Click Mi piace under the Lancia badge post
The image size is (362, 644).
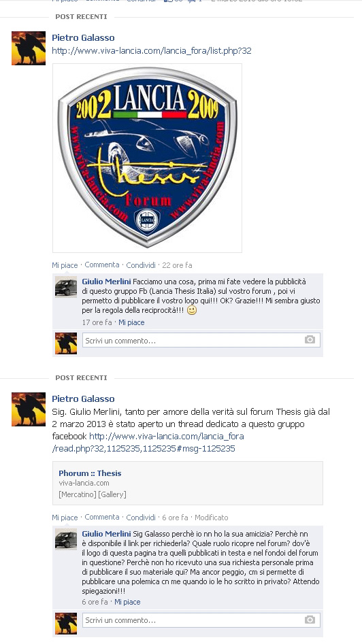coord(65,265)
